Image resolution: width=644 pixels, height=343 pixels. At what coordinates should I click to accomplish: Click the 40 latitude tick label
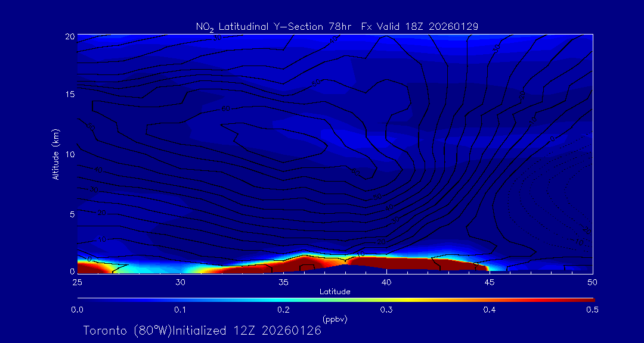pyautogui.click(x=386, y=282)
